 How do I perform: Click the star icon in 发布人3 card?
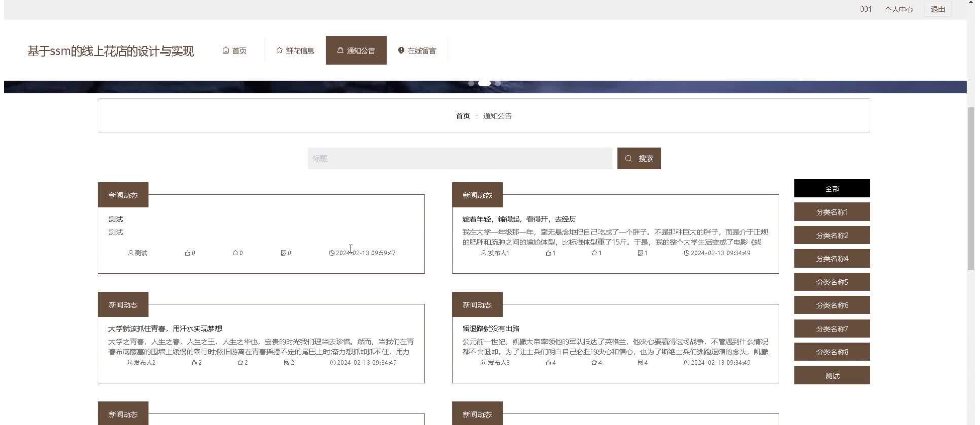[x=594, y=362]
